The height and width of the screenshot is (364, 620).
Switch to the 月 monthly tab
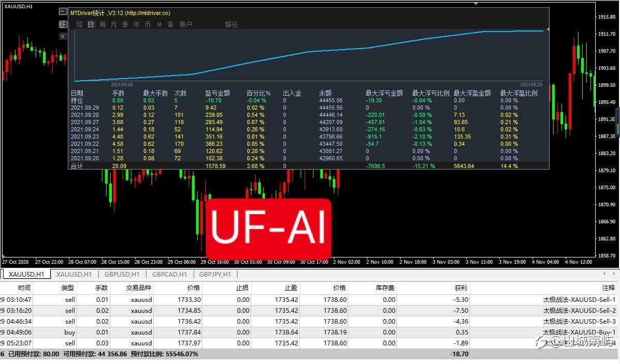coord(114,24)
